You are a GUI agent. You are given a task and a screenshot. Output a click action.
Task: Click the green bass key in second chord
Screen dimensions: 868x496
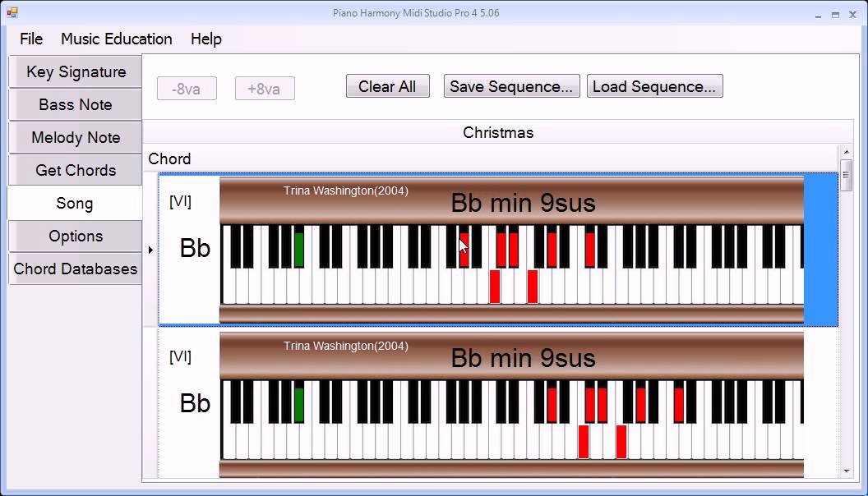(x=299, y=405)
